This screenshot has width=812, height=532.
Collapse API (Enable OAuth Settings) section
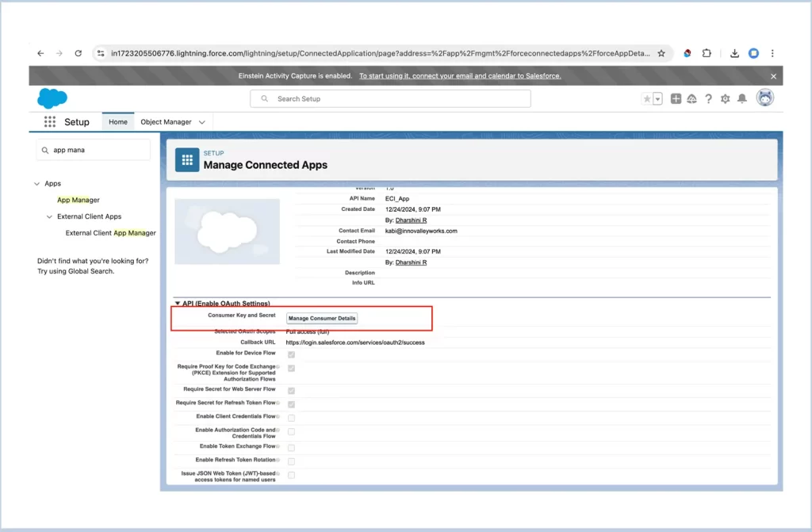point(178,304)
